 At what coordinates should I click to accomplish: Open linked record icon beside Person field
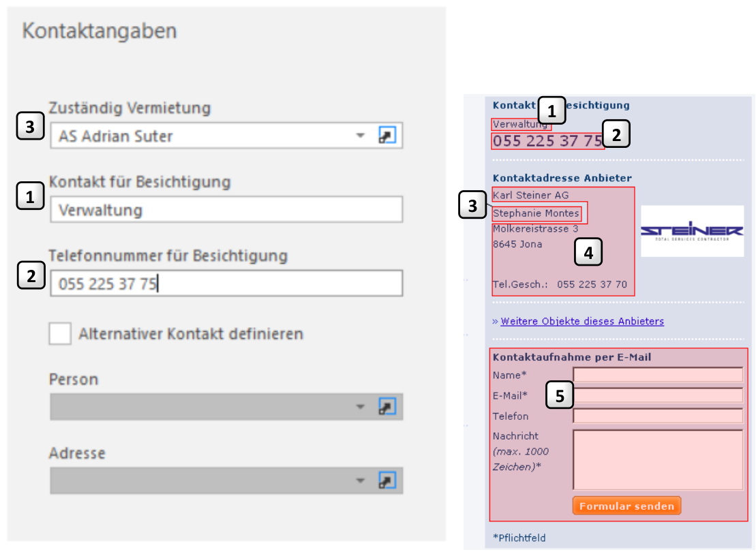click(x=387, y=407)
